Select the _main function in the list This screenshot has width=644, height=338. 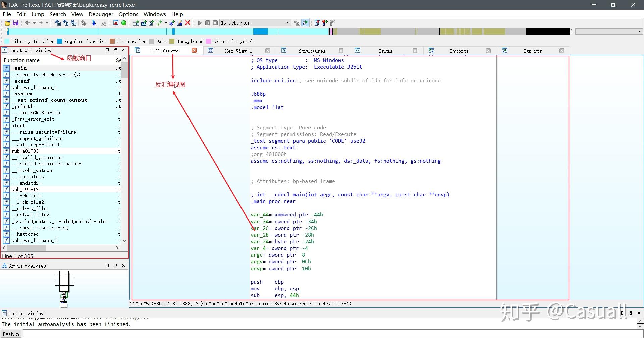point(62,68)
